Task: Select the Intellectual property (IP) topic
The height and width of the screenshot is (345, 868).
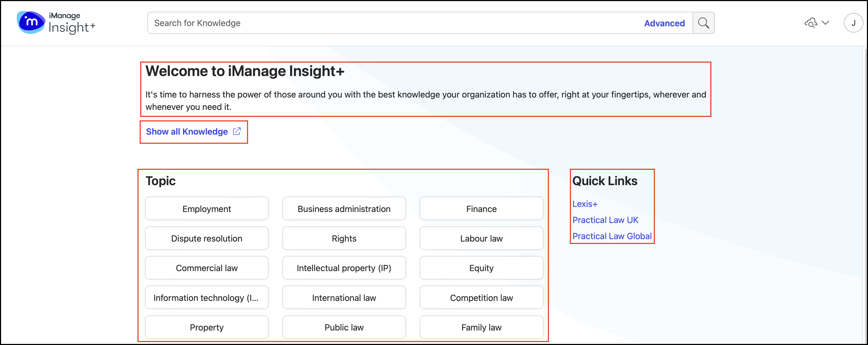Action: (x=344, y=268)
